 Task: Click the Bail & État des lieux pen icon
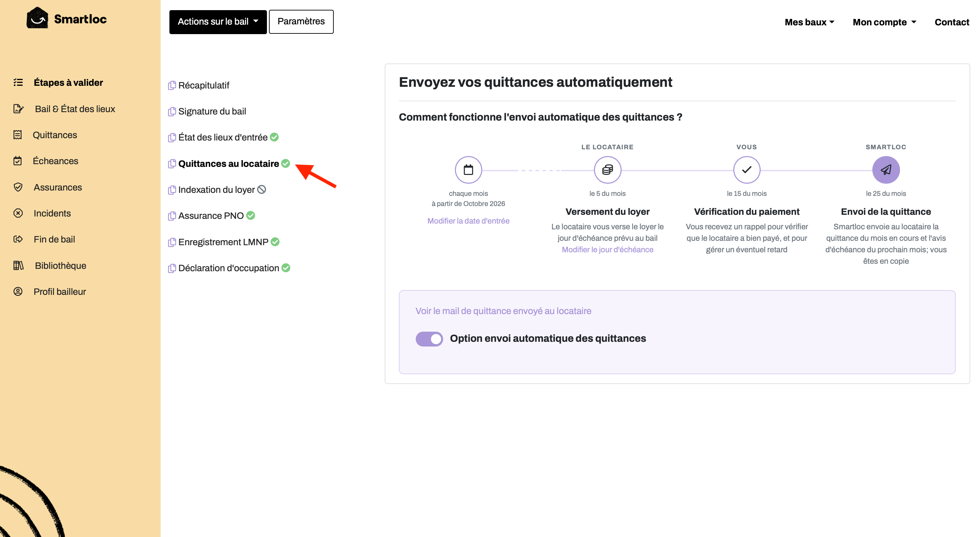[x=18, y=108]
